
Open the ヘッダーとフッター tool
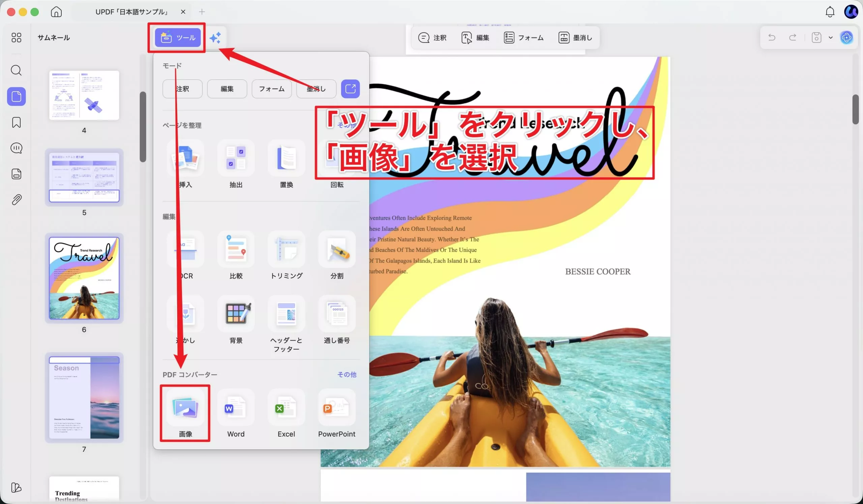(286, 324)
